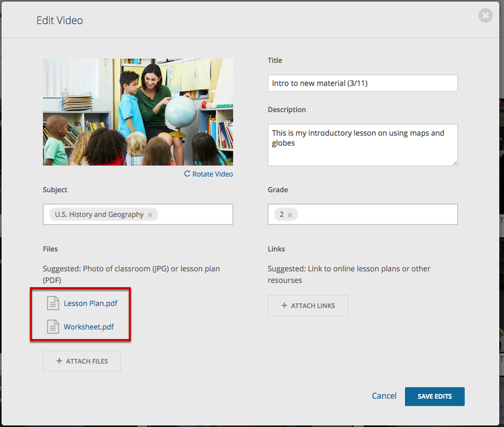Close the Edit Video dialog
Screen dimensions: 504x427
point(485,15)
